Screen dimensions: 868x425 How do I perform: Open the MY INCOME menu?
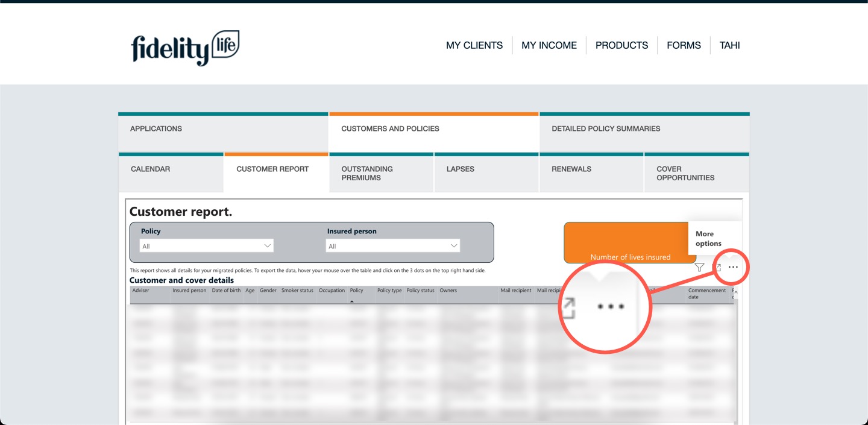click(x=549, y=45)
